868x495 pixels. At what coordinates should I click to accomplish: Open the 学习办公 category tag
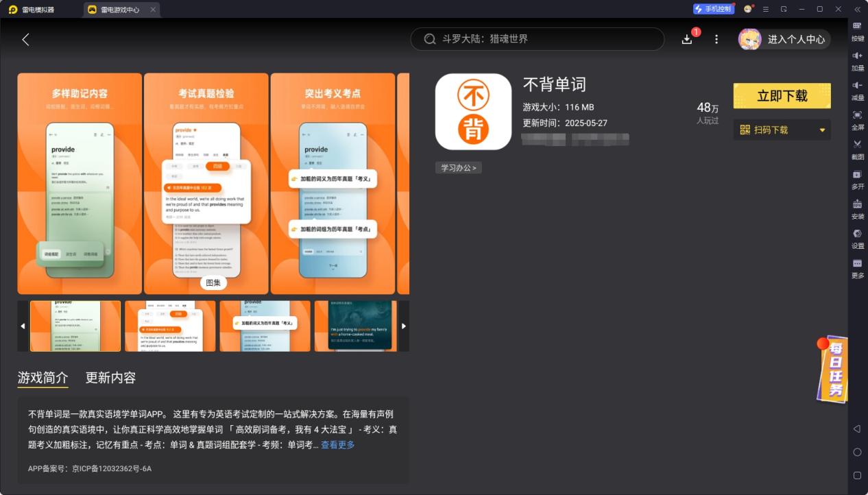(459, 167)
